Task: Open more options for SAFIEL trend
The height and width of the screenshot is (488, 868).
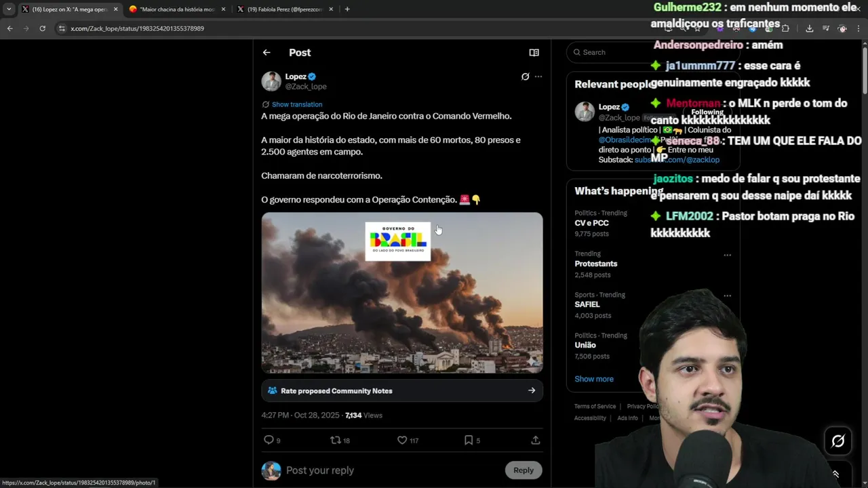Action: click(x=727, y=296)
